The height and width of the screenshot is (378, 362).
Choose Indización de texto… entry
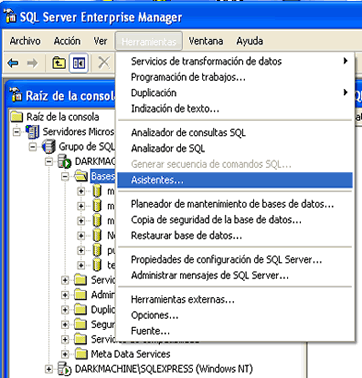pos(235,108)
